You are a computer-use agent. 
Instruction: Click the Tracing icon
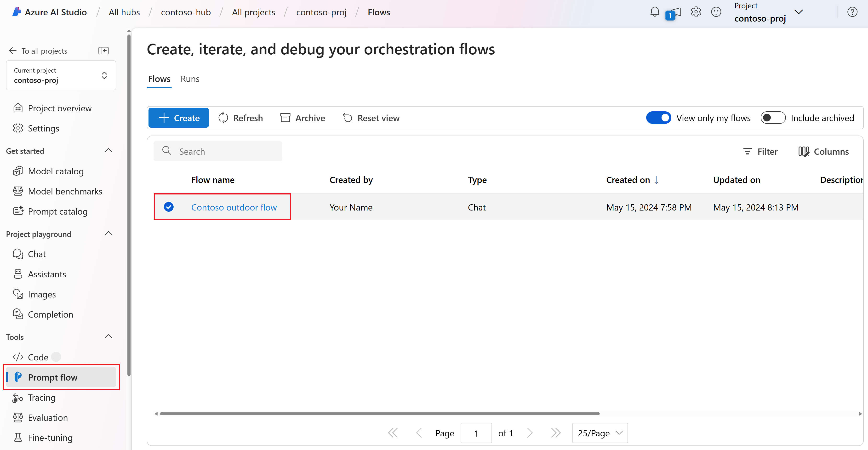coord(18,398)
